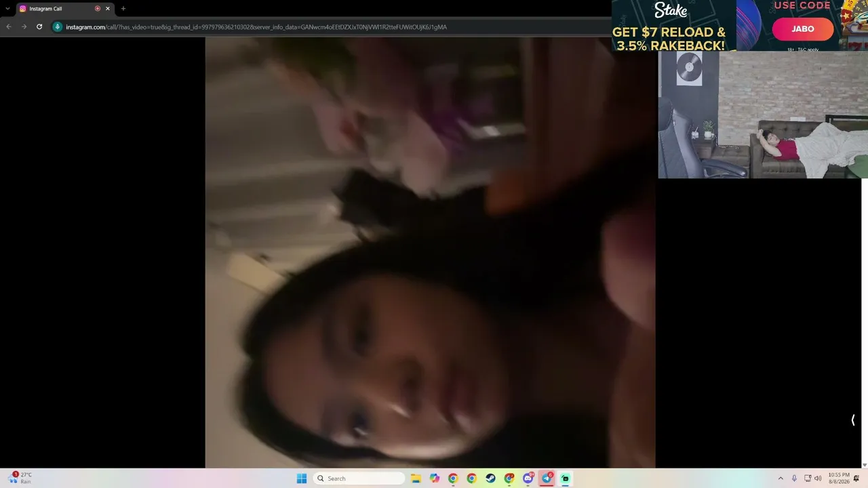Open File Explorer from the taskbar
Screen dimensions: 868x488
(x=416, y=479)
